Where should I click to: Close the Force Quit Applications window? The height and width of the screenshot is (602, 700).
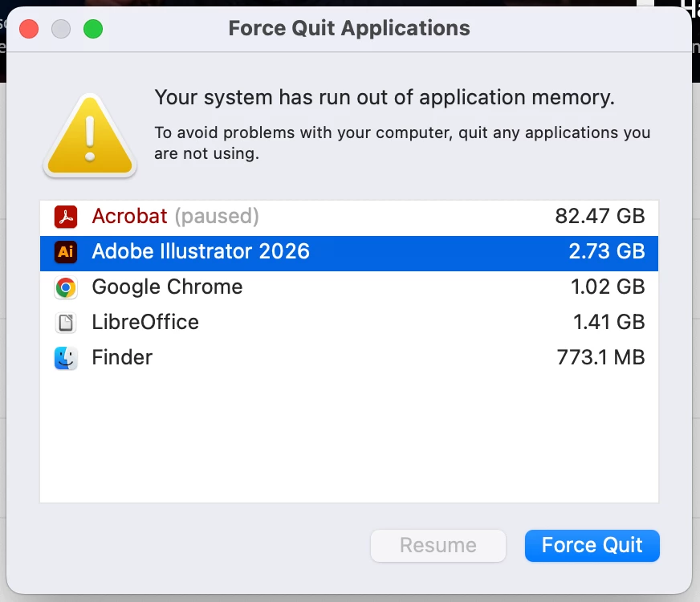point(29,29)
